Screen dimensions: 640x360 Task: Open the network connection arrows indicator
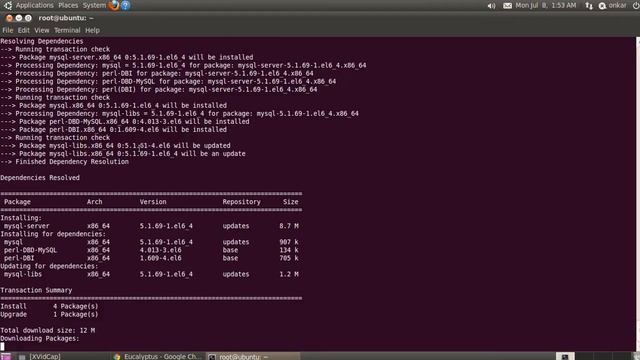pos(589,6)
